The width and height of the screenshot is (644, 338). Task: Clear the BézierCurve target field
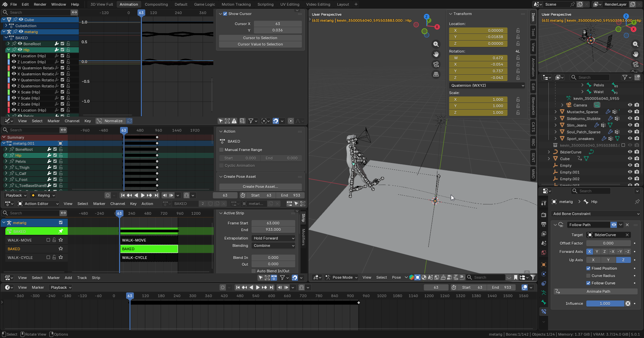[x=627, y=235]
